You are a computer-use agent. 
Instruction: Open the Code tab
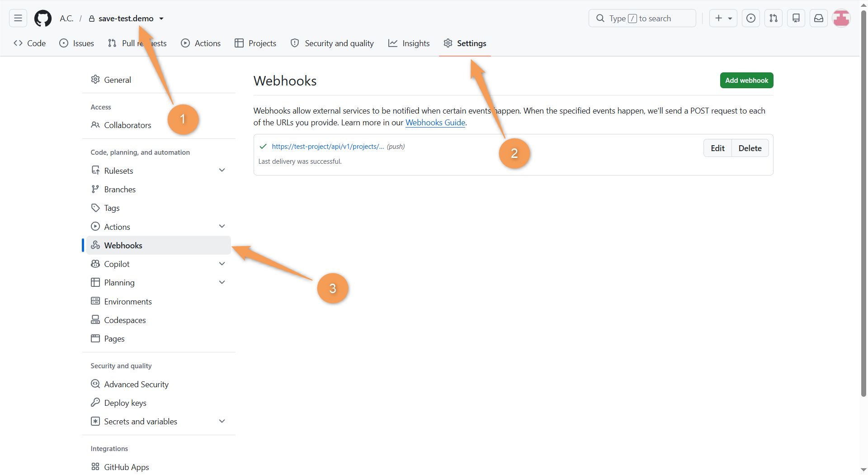[x=30, y=43]
